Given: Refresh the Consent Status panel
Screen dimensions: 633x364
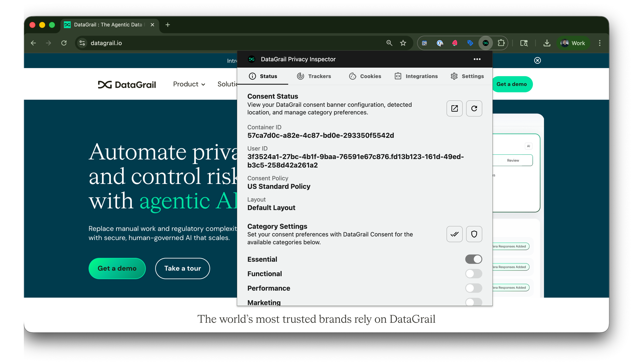Looking at the screenshot, I should [474, 108].
